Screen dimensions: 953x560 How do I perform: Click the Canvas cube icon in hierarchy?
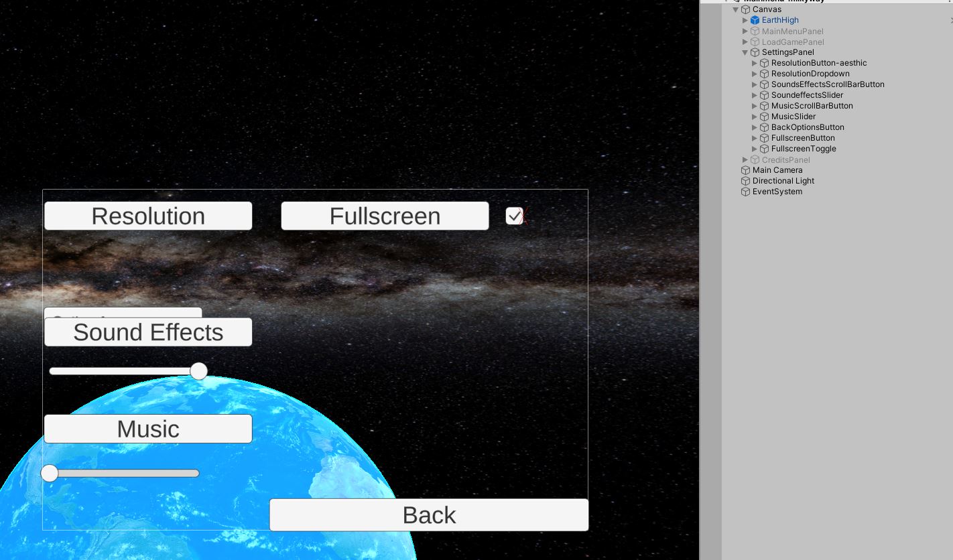[745, 9]
